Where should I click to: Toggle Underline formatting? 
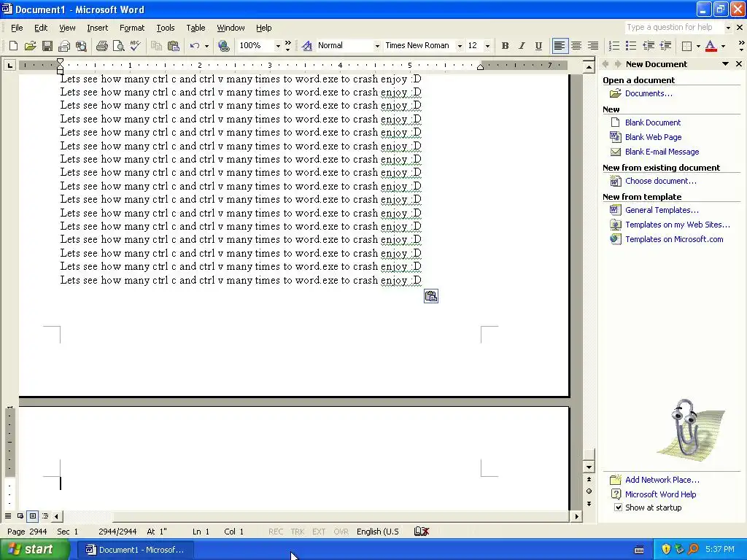538,46
